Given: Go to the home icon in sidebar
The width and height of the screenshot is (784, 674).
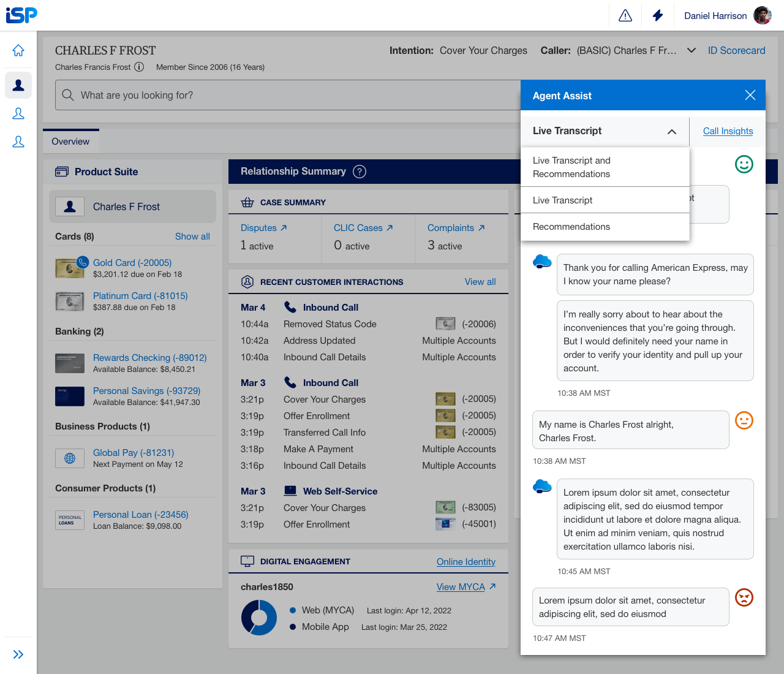Looking at the screenshot, I should coord(18,50).
